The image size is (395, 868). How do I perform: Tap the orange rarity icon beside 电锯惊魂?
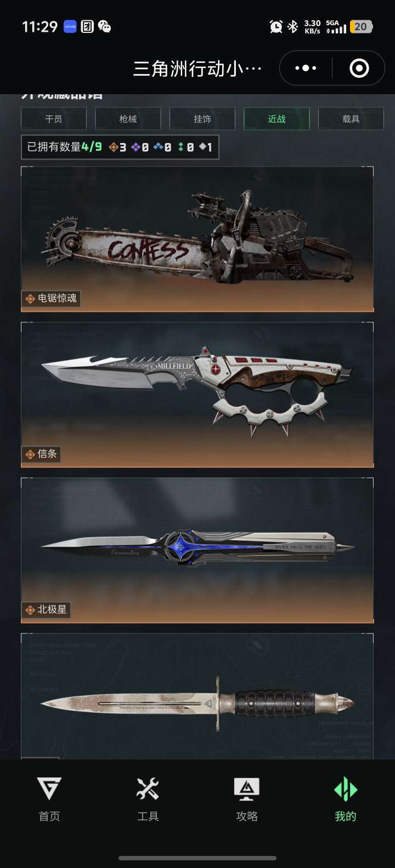(30, 299)
